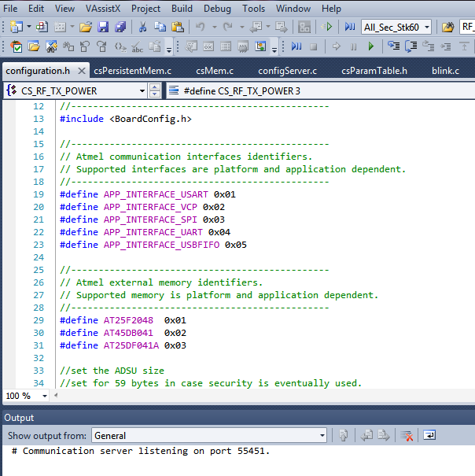Click the Save All icon
The width and height of the screenshot is (475, 476).
pos(120,27)
